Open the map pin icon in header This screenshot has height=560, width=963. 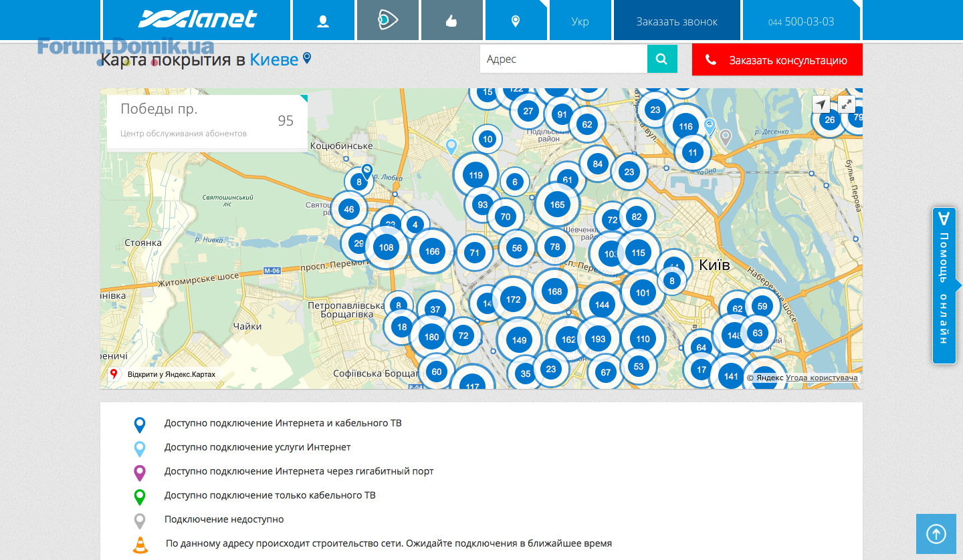tap(516, 20)
